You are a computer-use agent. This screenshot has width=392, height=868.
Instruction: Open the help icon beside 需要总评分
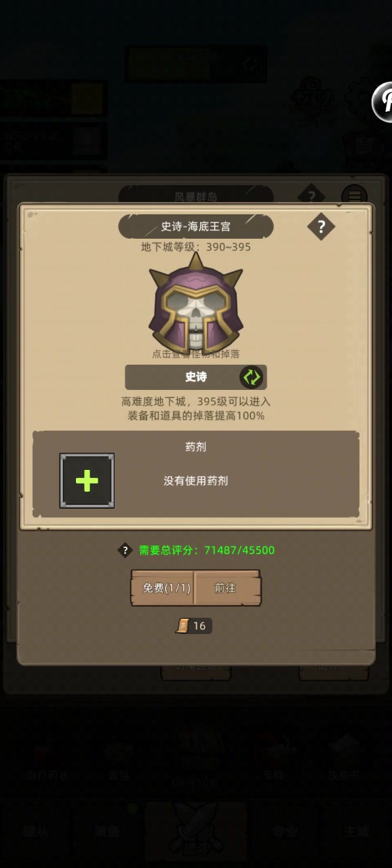125,550
